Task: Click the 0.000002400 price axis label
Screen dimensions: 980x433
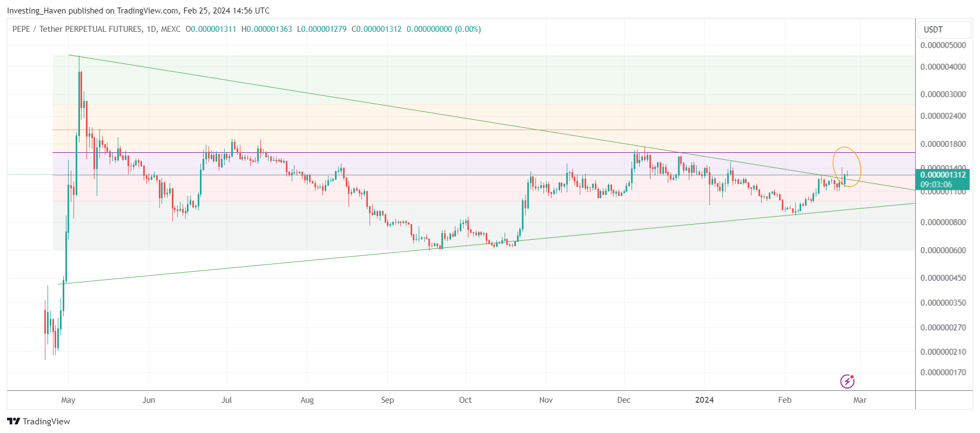Action: tap(943, 116)
